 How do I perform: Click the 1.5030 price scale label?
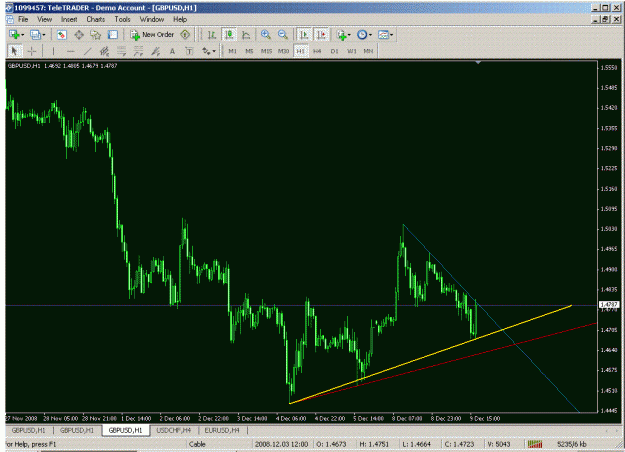pyautogui.click(x=609, y=229)
